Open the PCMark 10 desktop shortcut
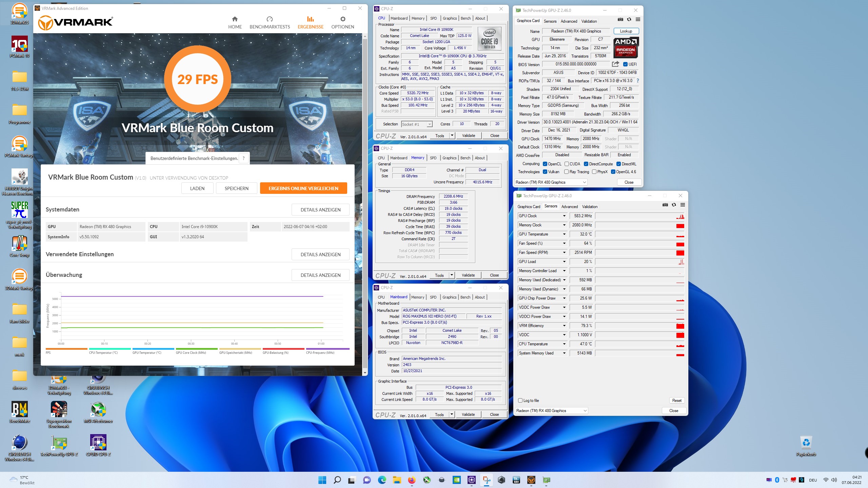868x488 pixels. coord(19,47)
